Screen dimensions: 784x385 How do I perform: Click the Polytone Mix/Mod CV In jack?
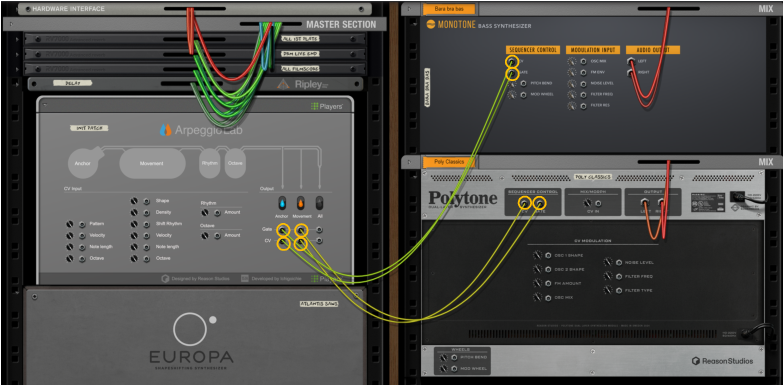tap(598, 203)
